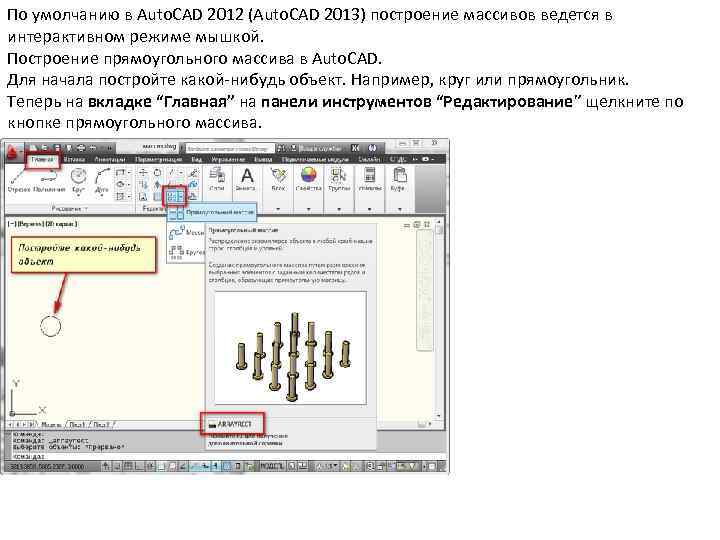Click the Save icon in Quick Access toolbar
The image size is (720, 540).
point(57,148)
